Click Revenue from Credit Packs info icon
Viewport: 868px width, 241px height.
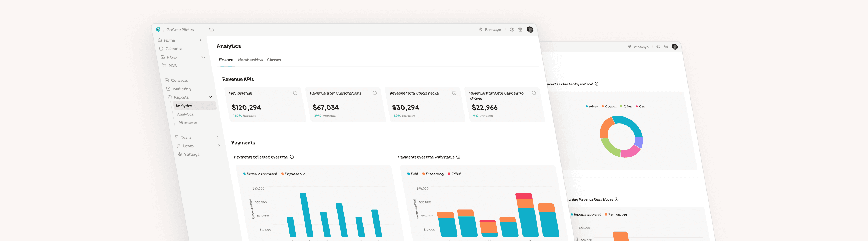[454, 93]
